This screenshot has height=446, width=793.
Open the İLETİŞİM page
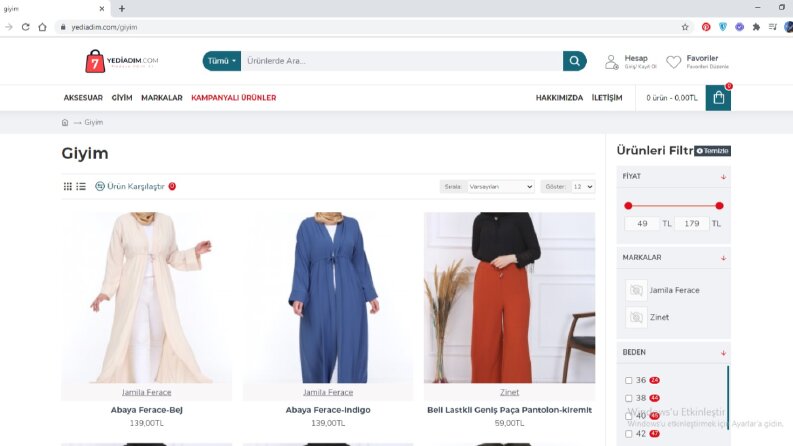tap(607, 98)
